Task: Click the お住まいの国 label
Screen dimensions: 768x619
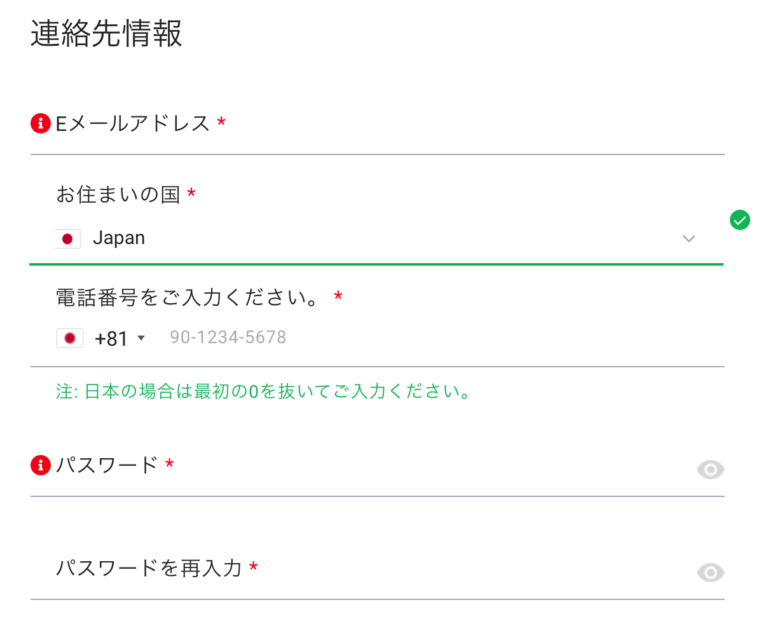Action: 118,195
